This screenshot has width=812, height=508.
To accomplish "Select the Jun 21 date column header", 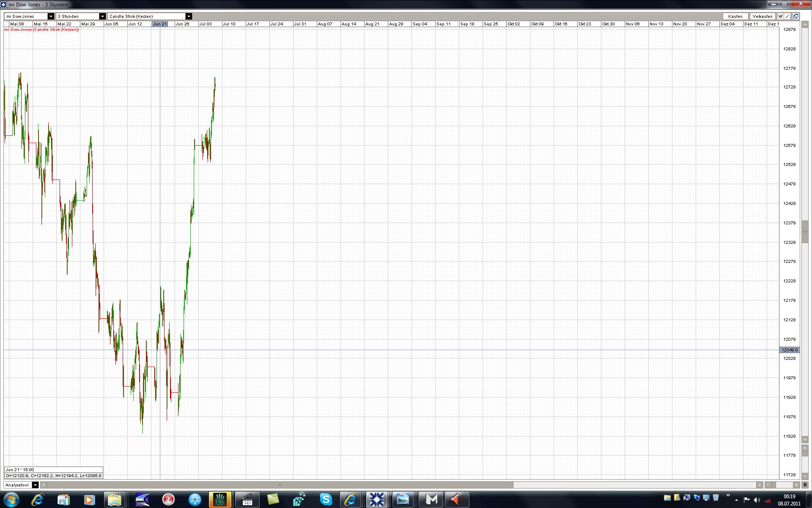I will point(160,24).
